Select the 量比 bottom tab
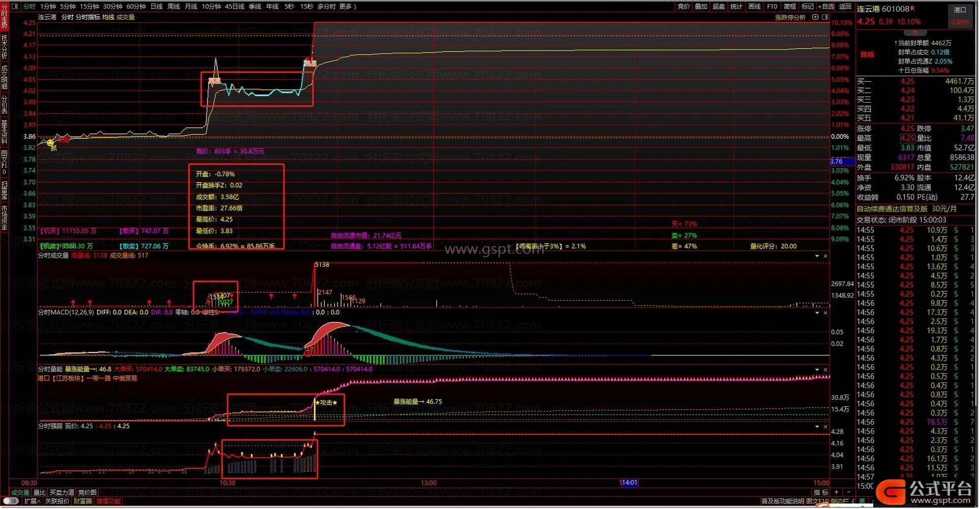The image size is (980, 509). pos(39,493)
